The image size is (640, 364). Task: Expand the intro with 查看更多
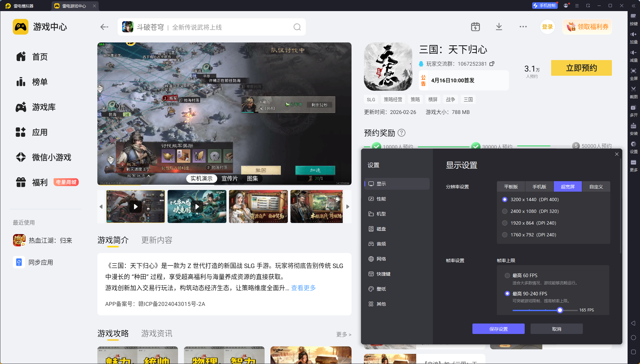coord(304,288)
